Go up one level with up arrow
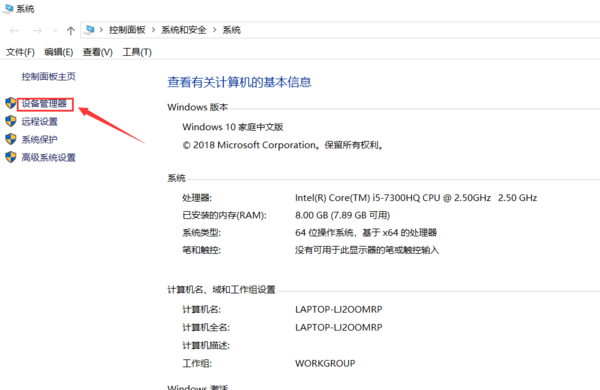600x390 pixels. (x=70, y=31)
